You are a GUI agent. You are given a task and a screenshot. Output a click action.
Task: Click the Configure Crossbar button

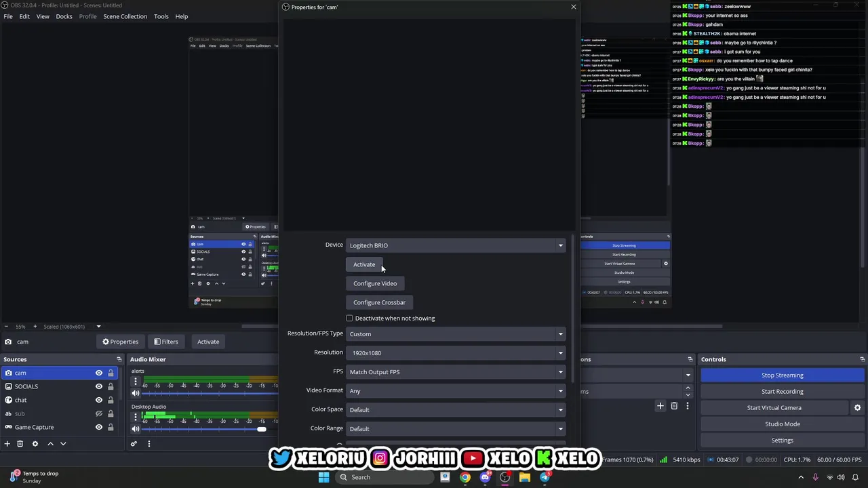[379, 302]
